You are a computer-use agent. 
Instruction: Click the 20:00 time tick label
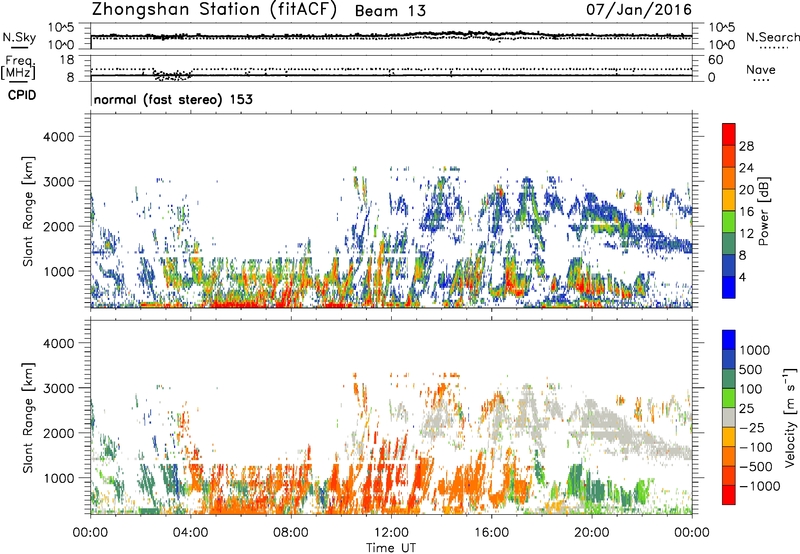coord(591,533)
